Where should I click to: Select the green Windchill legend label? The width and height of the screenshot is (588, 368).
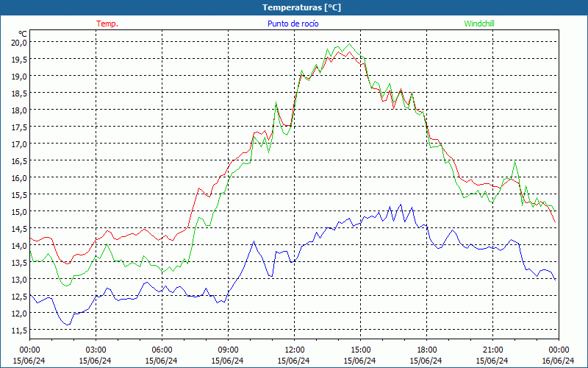click(479, 24)
